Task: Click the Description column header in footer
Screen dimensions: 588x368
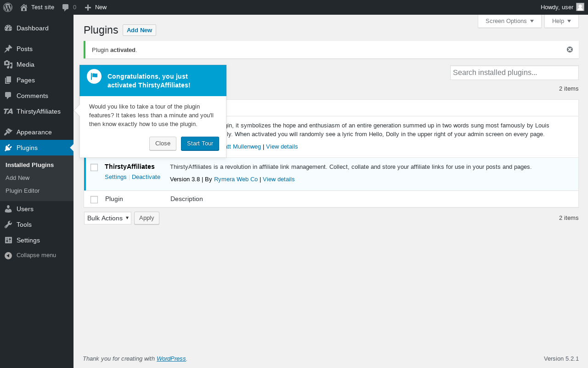Action: tap(187, 199)
